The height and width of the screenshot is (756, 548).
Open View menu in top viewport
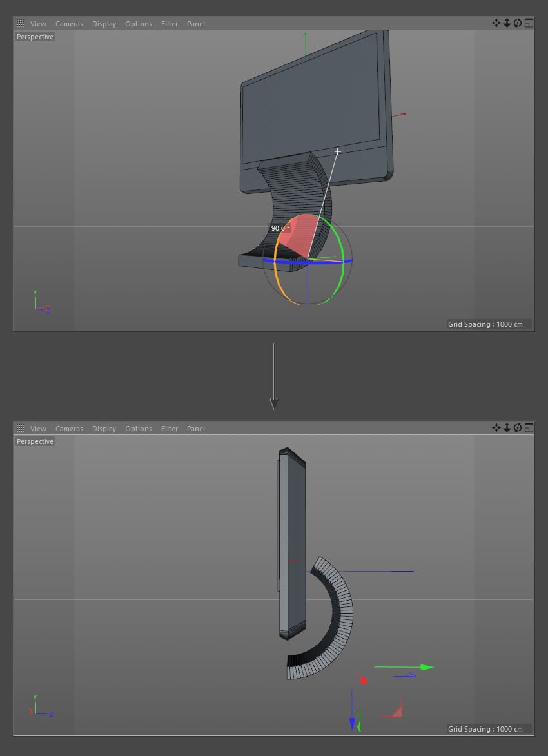click(x=38, y=24)
